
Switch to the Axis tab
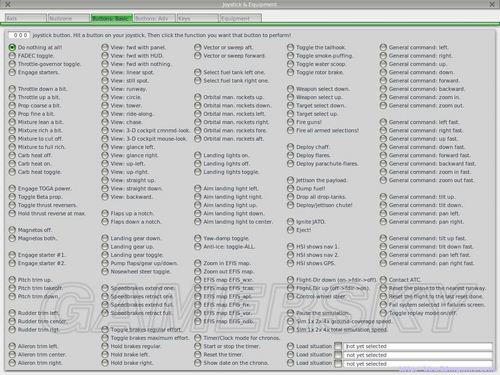[x=26, y=18]
